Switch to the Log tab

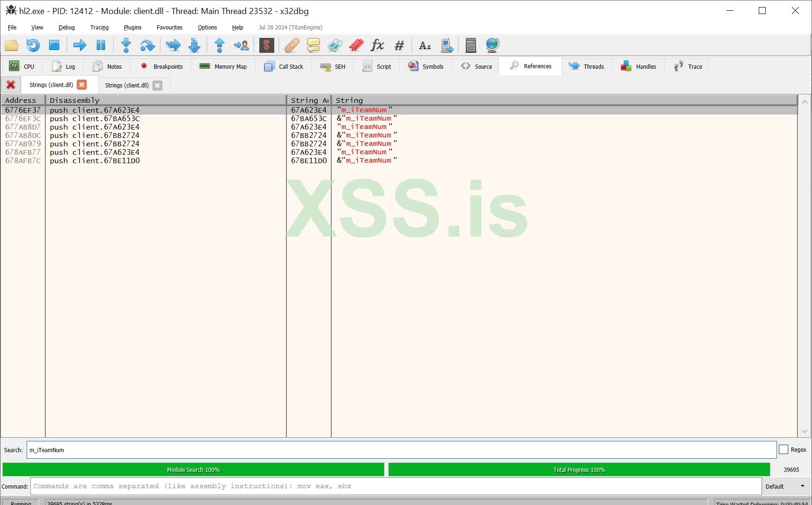pyautogui.click(x=63, y=66)
